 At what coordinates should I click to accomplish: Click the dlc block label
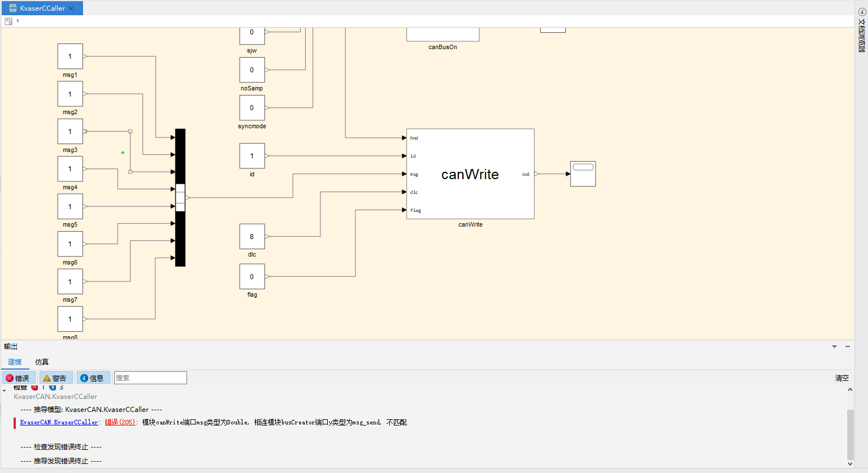(x=252, y=254)
